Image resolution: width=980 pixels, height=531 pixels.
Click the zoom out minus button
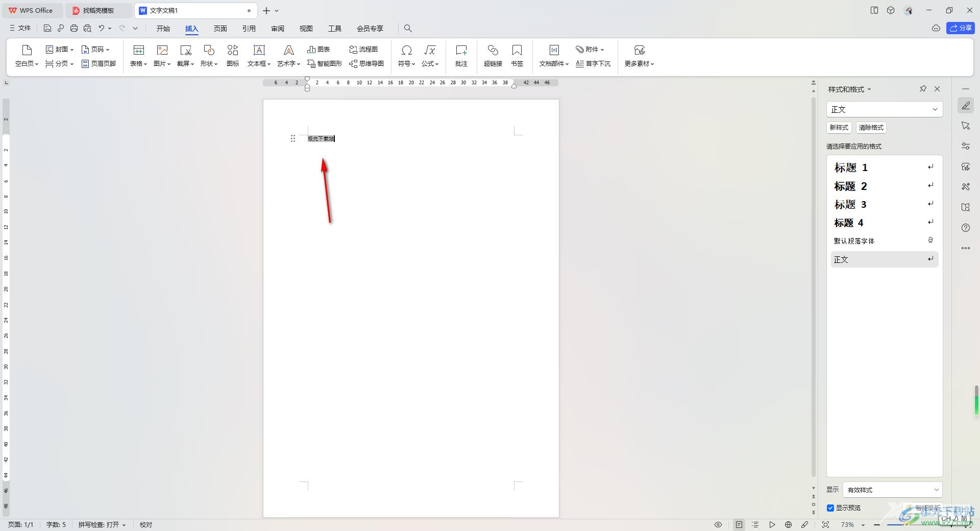[x=877, y=525]
